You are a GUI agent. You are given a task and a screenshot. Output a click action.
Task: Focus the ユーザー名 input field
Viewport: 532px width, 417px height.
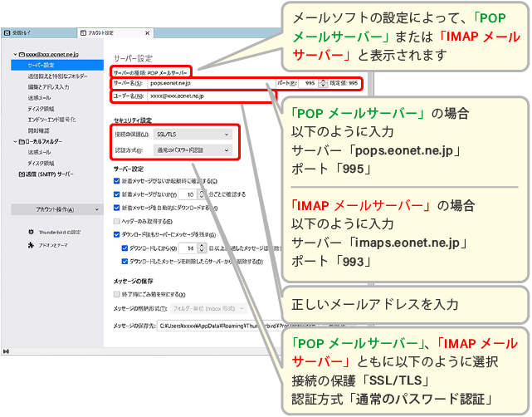(211, 96)
